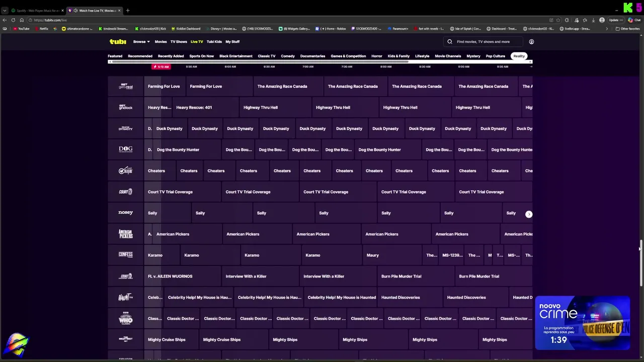644x362 pixels.
Task: Select the DOG channel logo
Action: click(x=126, y=149)
